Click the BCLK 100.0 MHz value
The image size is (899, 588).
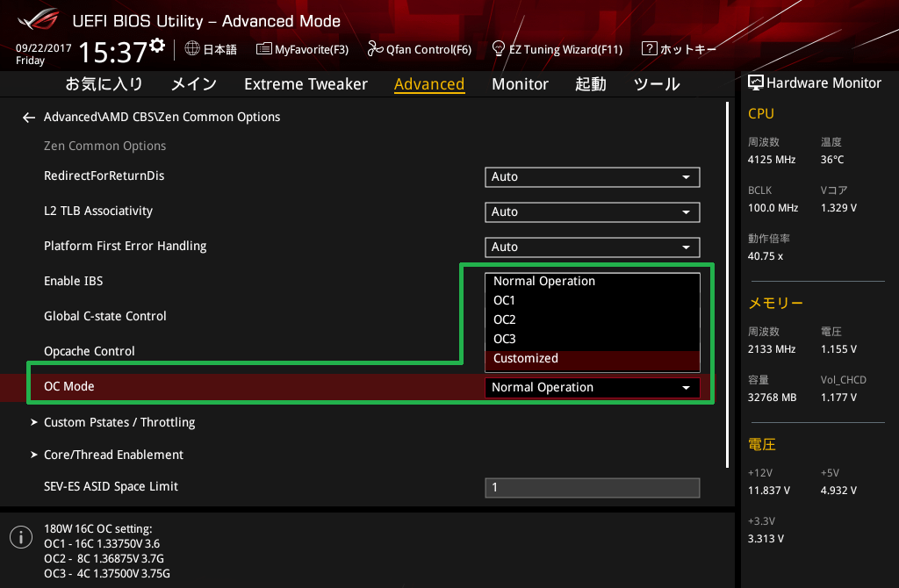click(773, 208)
